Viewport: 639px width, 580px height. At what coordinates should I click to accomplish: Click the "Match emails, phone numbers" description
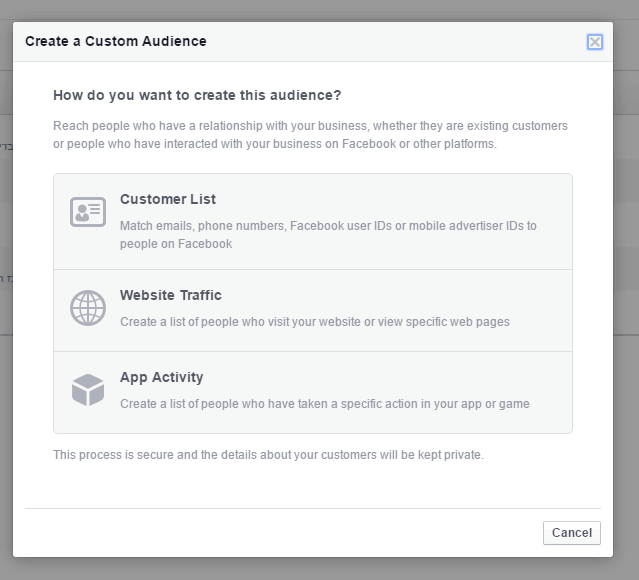pos(328,226)
